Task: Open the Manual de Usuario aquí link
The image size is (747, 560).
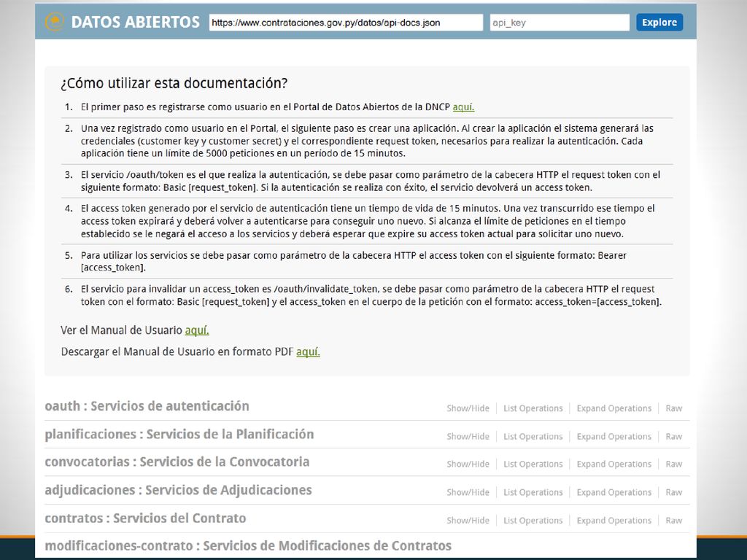Action: [x=197, y=330]
